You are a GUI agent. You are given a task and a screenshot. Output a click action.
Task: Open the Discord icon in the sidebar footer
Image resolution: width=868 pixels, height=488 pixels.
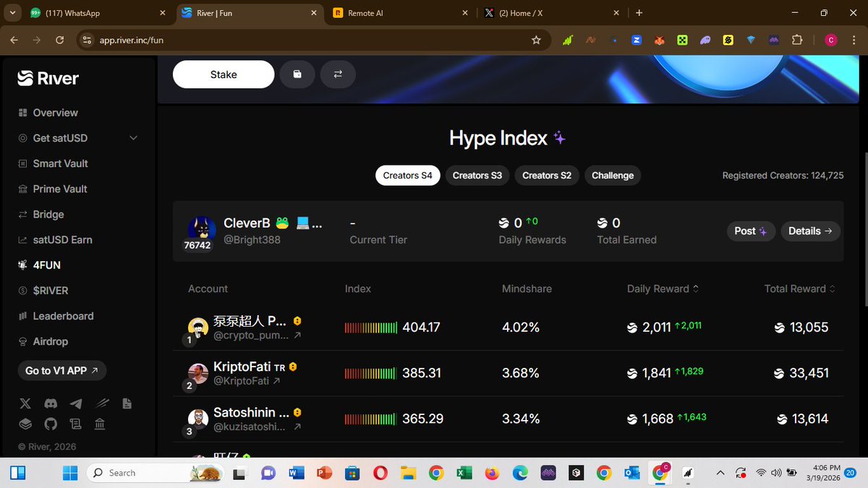(51, 403)
